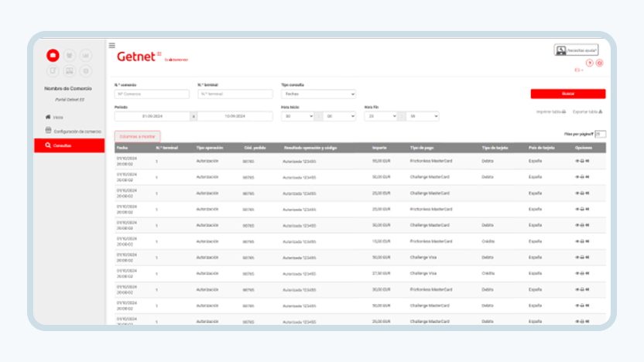
Task: Click the Periodo start date field
Action: (x=152, y=116)
